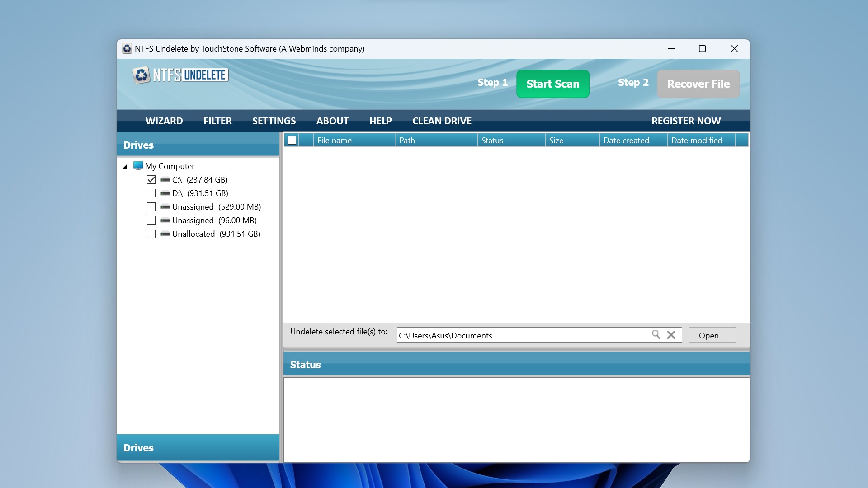Sort by the Path column header
The width and height of the screenshot is (868, 488).
[x=437, y=141]
